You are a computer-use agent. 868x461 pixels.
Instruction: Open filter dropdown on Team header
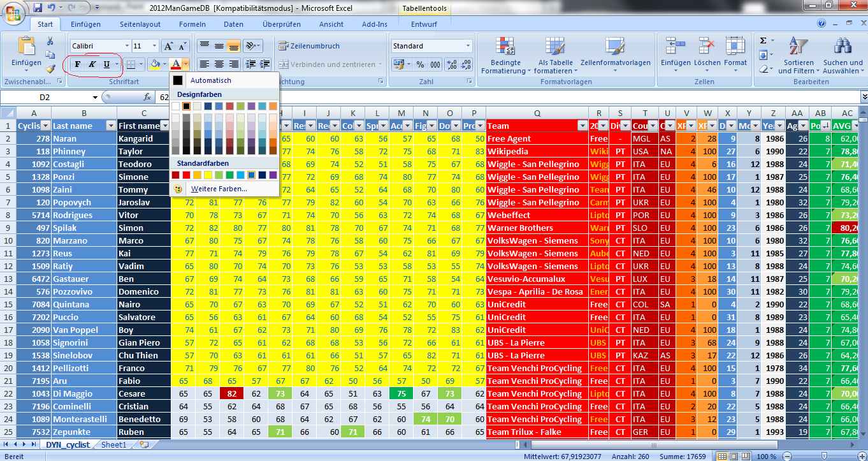point(582,126)
